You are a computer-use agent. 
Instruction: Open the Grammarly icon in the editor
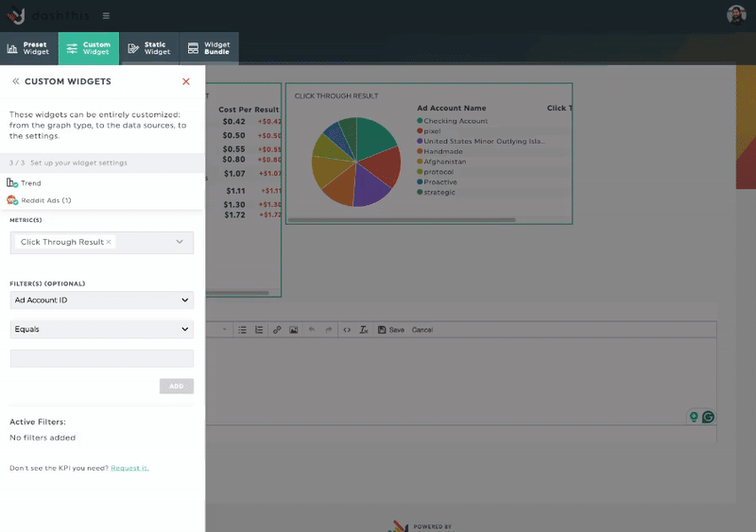coord(707,417)
